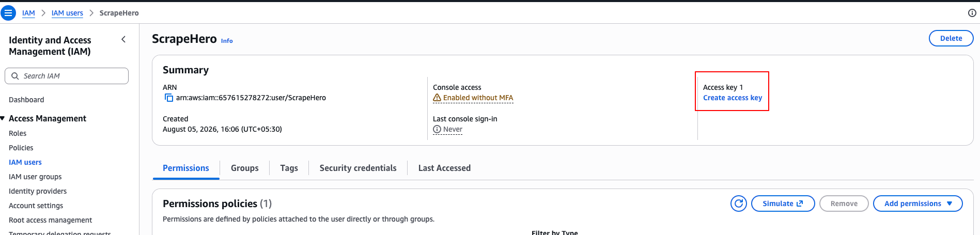Select the Last Accessed tab

coord(444,168)
